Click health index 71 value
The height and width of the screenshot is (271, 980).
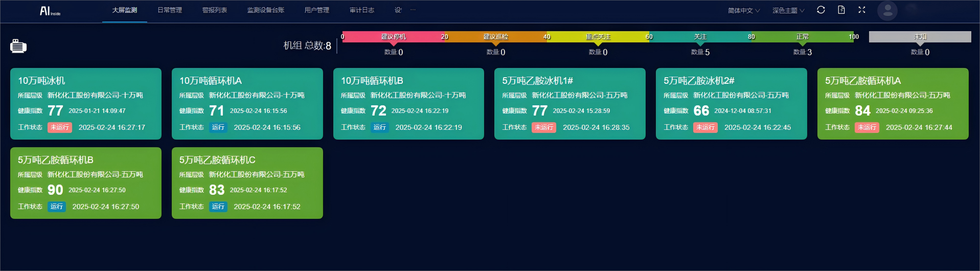[x=217, y=111]
